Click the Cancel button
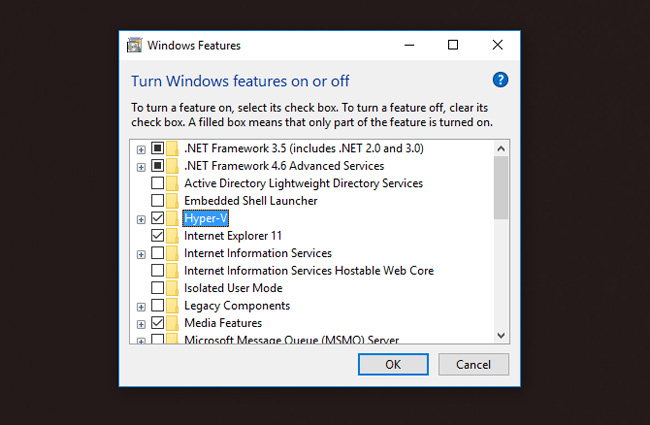The image size is (650, 425). 473,365
